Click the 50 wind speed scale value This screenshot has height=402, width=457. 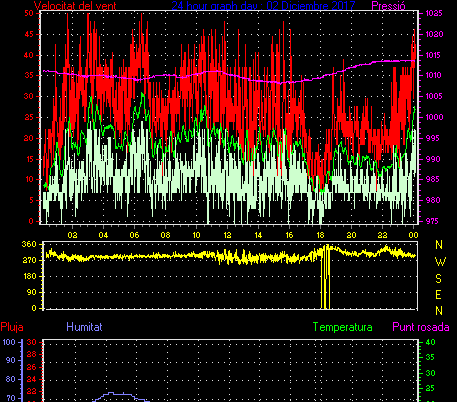(x=29, y=13)
